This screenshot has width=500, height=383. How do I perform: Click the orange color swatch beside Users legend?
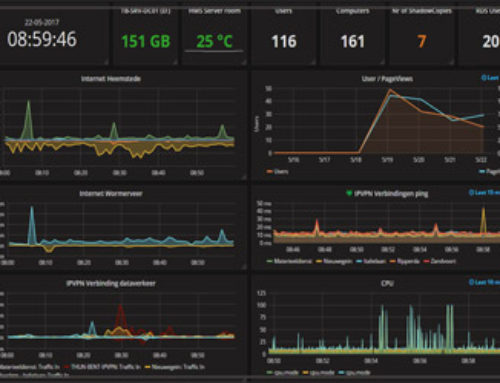pyautogui.click(x=270, y=172)
